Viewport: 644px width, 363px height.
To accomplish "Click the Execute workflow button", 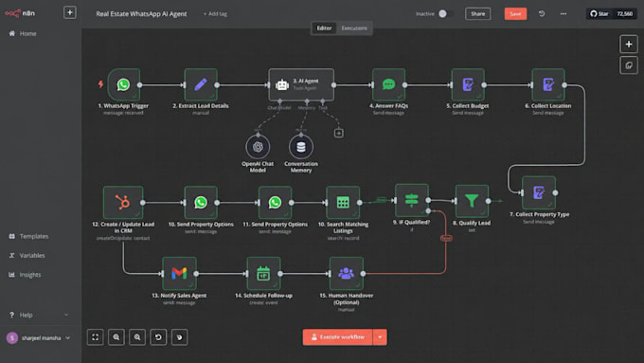I will [x=337, y=337].
